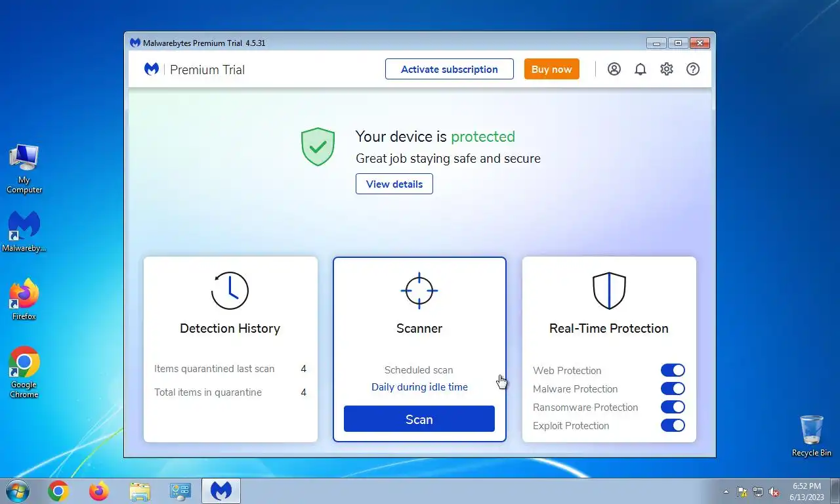Click the Exploit Protection label

click(x=571, y=425)
